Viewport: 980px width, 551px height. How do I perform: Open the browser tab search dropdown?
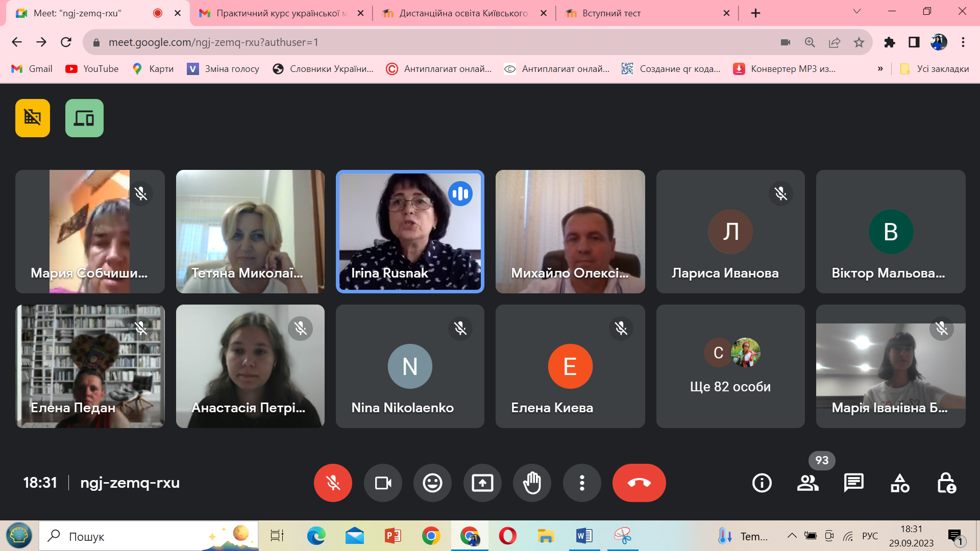(857, 11)
